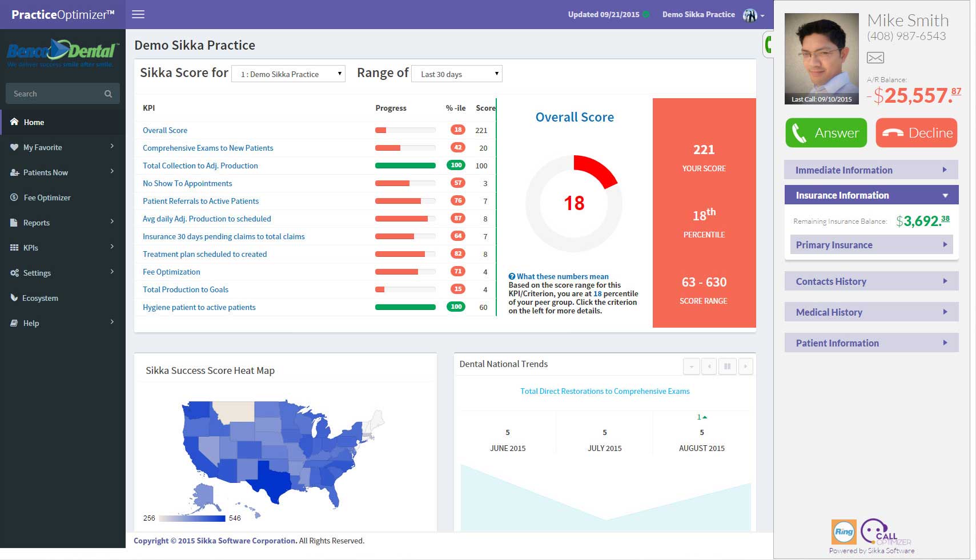Go to previous Dental National Trends slide

(709, 366)
